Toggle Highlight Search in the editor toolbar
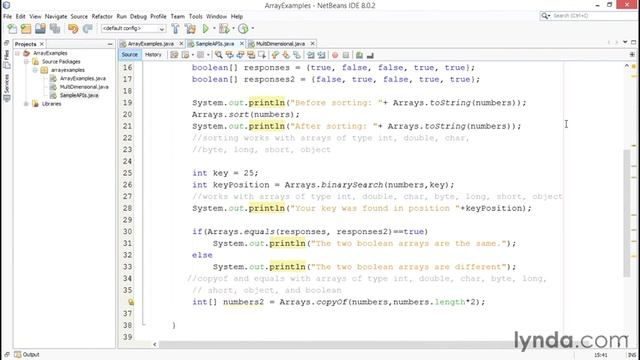The width and height of the screenshot is (640, 360). coord(251,55)
